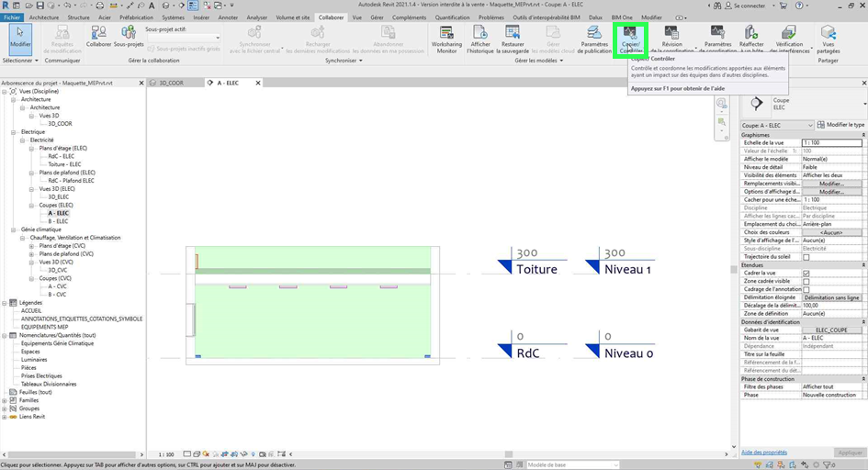The image size is (868, 470).
Task: Expand the Sélectionner panel dropdown
Action: tap(20, 61)
